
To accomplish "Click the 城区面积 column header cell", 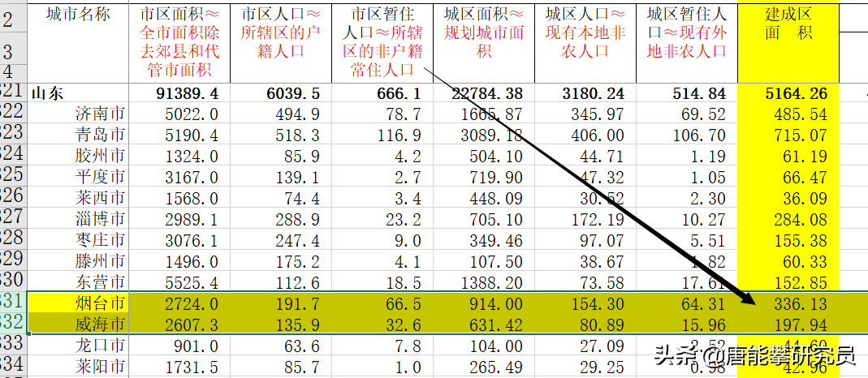I will point(484,41).
